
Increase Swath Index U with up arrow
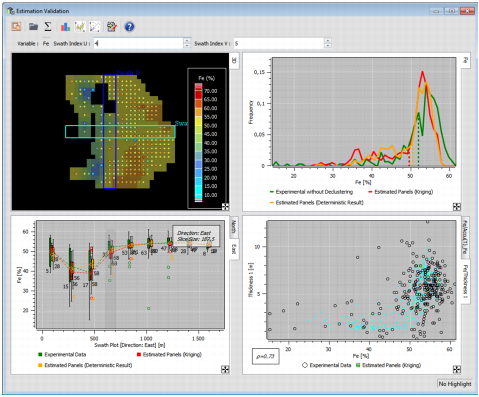point(187,41)
